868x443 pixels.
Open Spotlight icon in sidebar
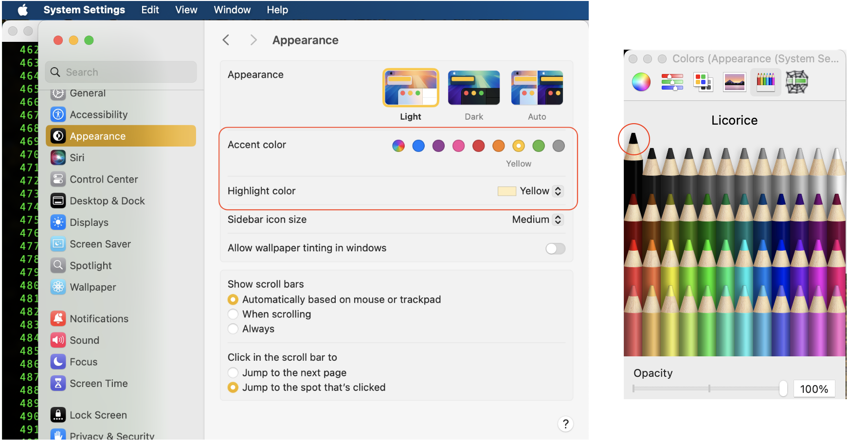click(x=58, y=265)
